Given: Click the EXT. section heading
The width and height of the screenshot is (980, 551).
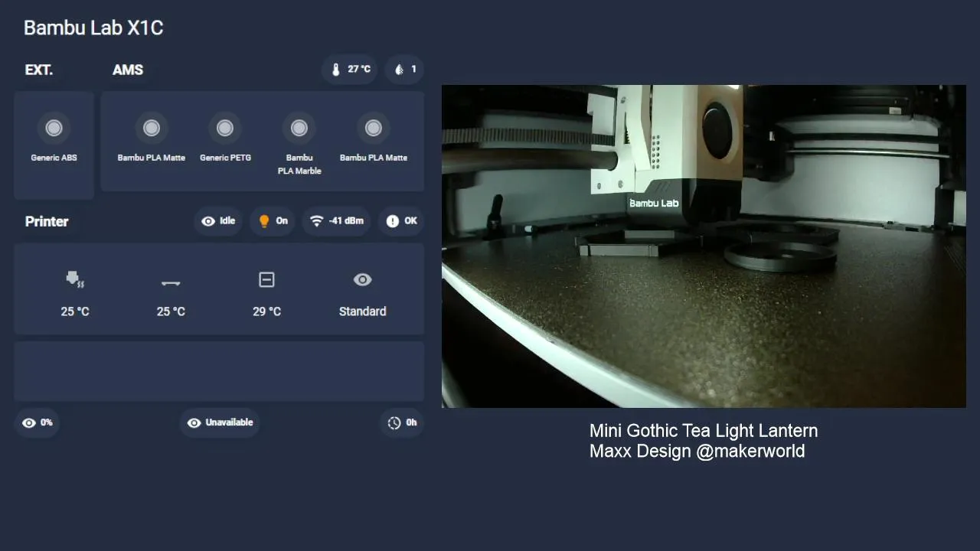Looking at the screenshot, I should click(39, 70).
